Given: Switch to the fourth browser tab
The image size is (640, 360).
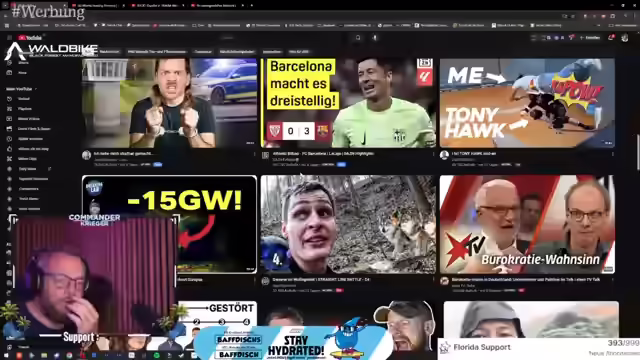Looking at the screenshot, I should pos(217,6).
